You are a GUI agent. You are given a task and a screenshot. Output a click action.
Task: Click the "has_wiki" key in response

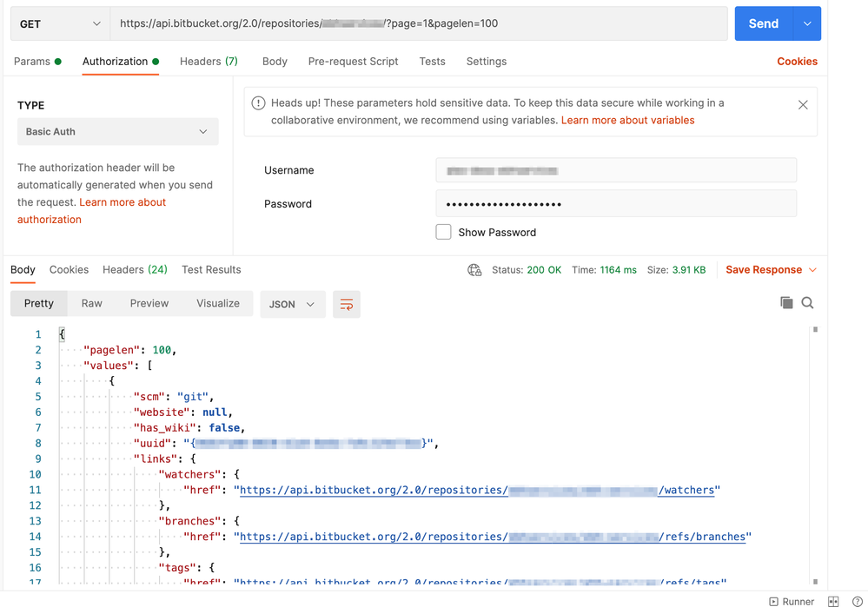pos(165,428)
